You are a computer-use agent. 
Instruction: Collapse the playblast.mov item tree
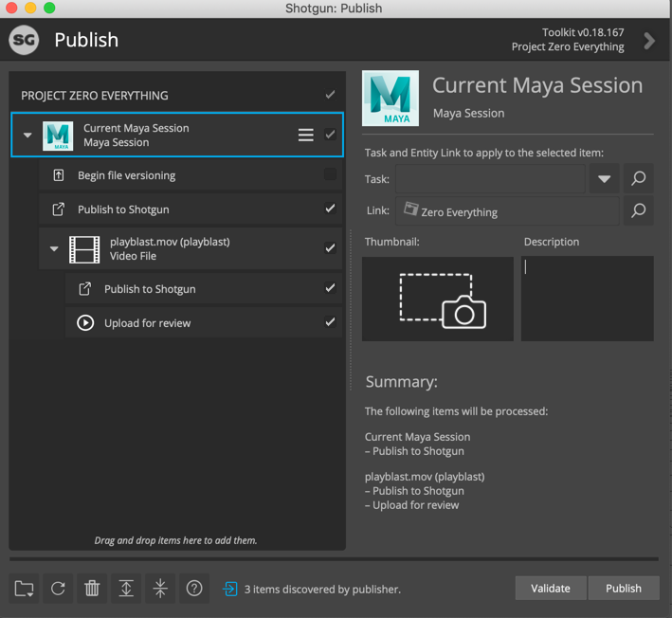(54, 249)
